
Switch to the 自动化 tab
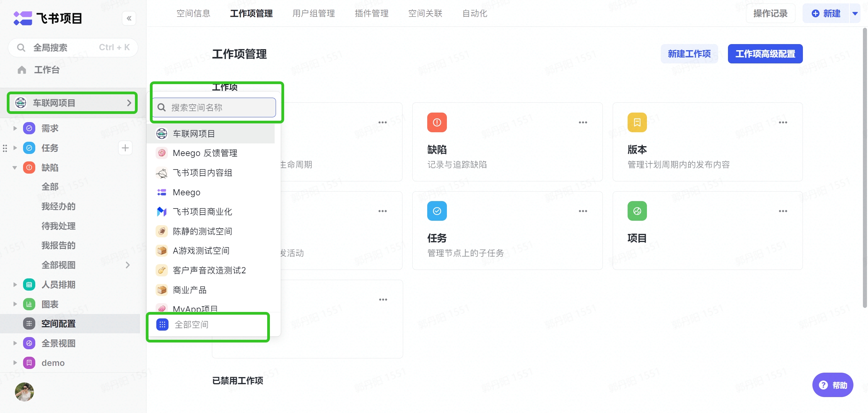coord(475,14)
